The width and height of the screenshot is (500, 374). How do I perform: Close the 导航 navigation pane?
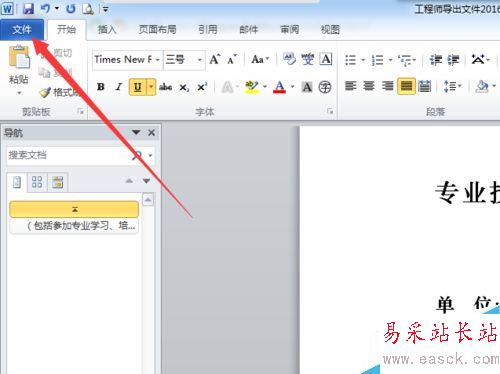(x=151, y=133)
